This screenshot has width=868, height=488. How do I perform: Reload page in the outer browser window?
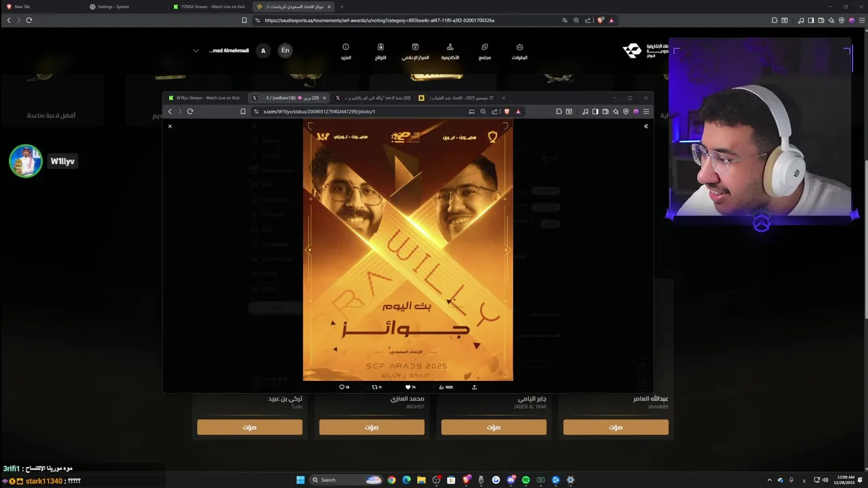coord(29,20)
